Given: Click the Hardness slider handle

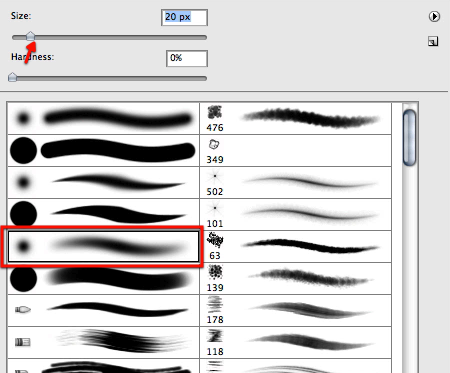Looking at the screenshot, I should tap(12, 77).
